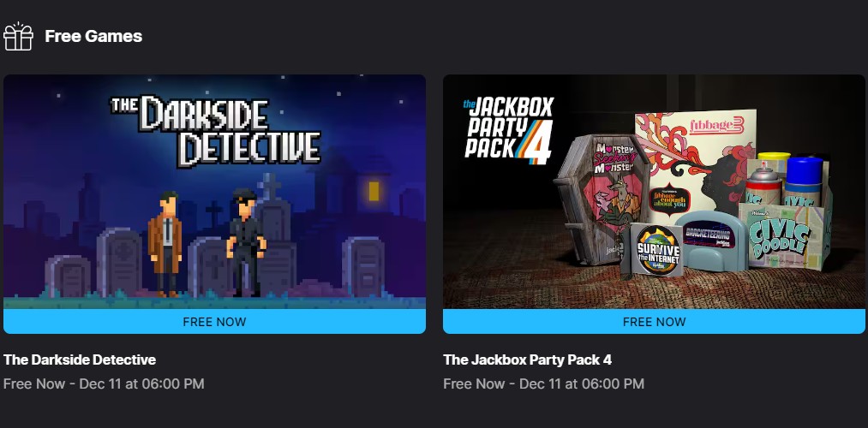Click The Darkside Detective logo in artwork
Viewport: 868px width, 428px height.
tap(215, 131)
